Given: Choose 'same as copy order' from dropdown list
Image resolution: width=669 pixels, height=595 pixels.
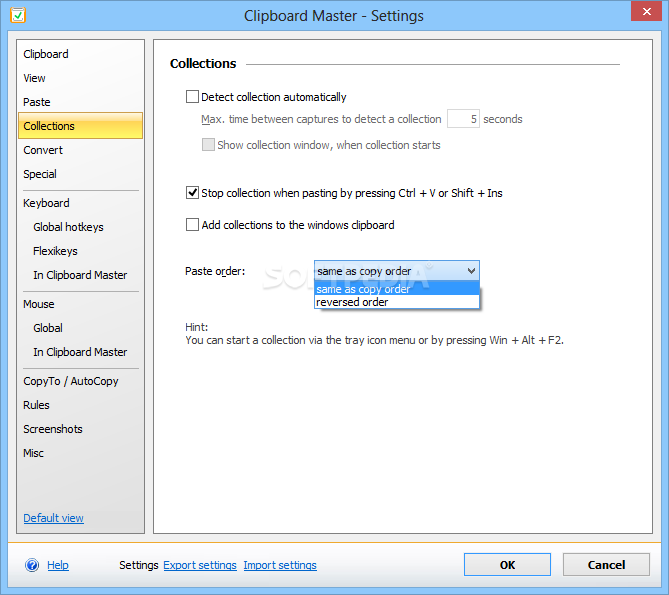Looking at the screenshot, I should 397,289.
